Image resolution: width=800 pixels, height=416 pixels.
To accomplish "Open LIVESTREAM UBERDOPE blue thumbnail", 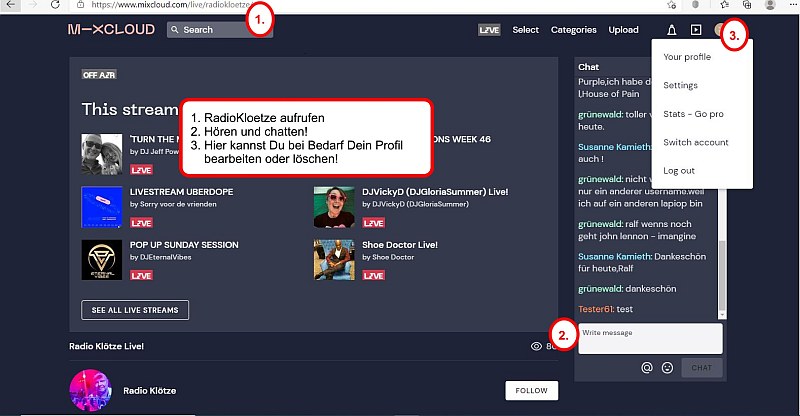I will (102, 207).
